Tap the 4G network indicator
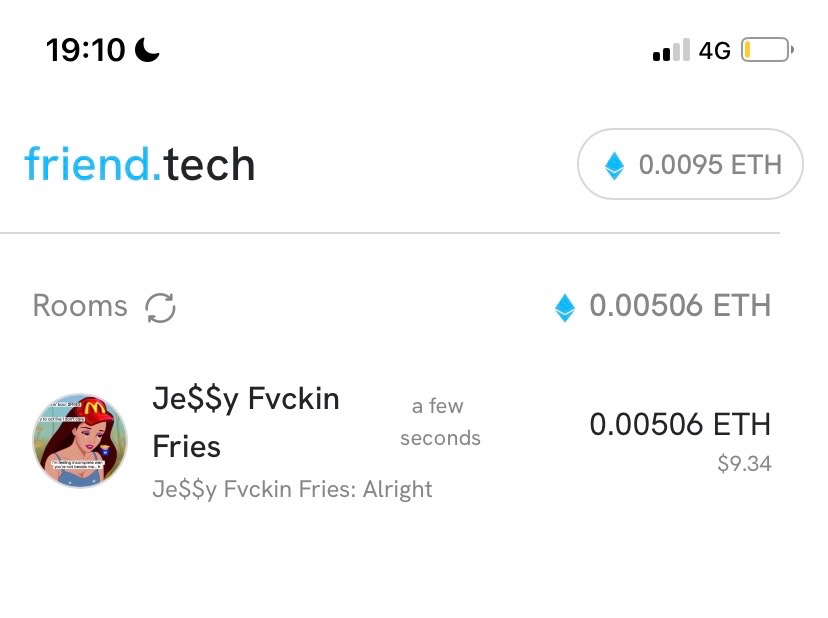 click(x=714, y=51)
